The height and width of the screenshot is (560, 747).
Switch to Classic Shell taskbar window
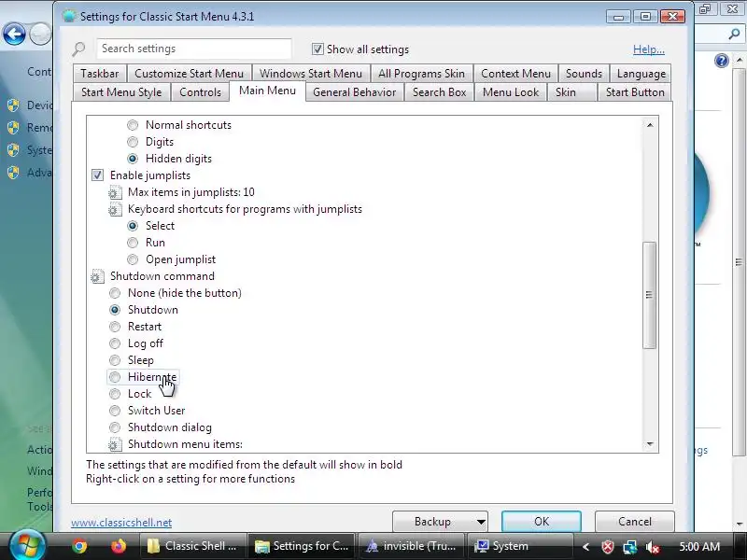pyautogui.click(x=192, y=546)
